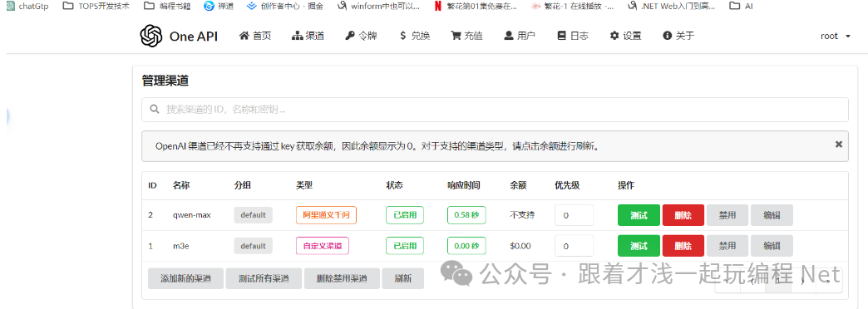Disable the m3e channel
This screenshot has height=309, width=868.
[x=727, y=245]
